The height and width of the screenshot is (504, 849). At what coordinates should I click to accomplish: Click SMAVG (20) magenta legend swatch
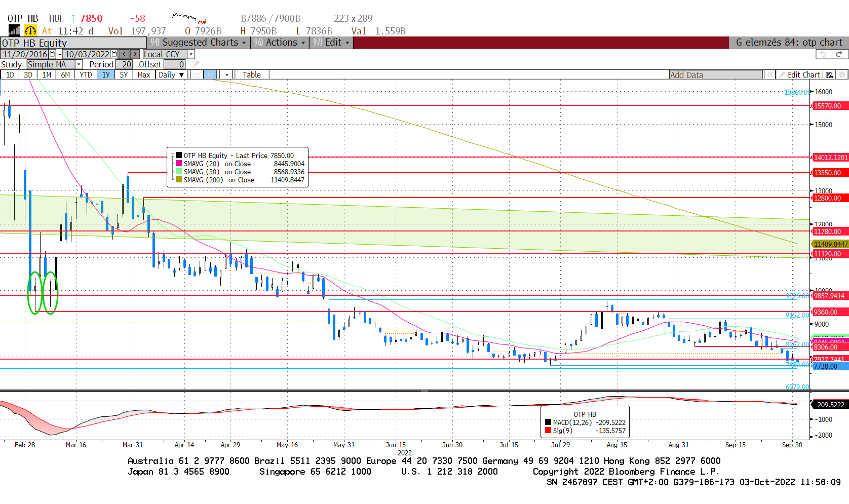179,164
